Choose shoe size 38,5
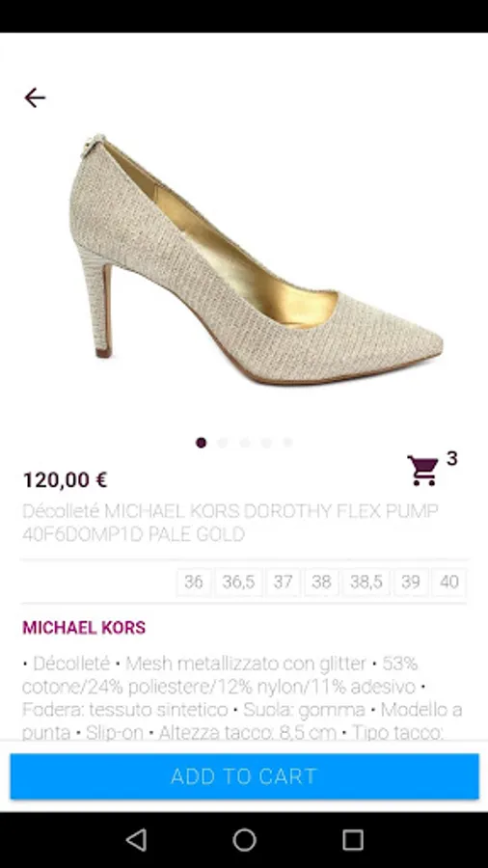Screen dimensions: 488x868 366,582
